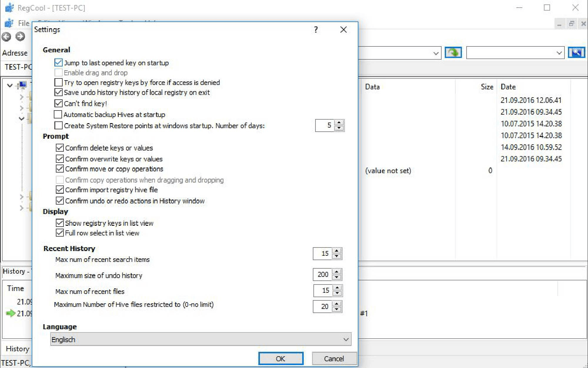Screen dimensions: 588x368
Task: Toggle Show registry keys in list view
Action: 60,223
